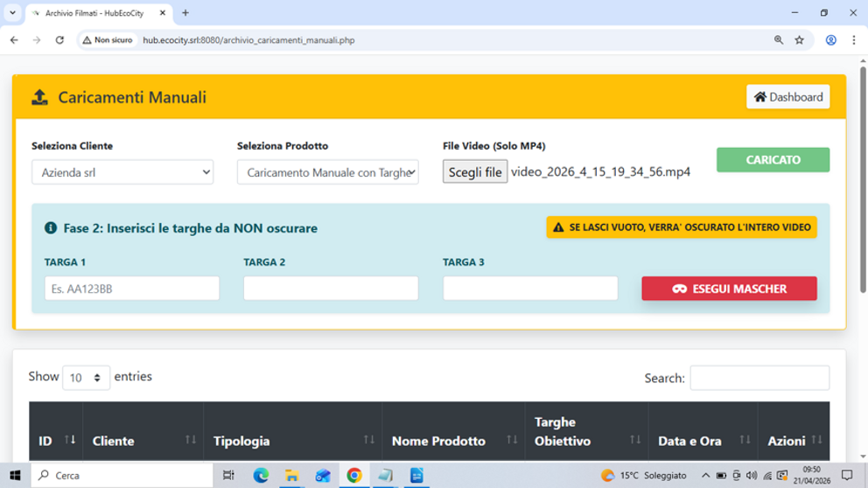Focus the TARGA 3 input field
Viewport: 868px width, 488px height.
tap(530, 289)
